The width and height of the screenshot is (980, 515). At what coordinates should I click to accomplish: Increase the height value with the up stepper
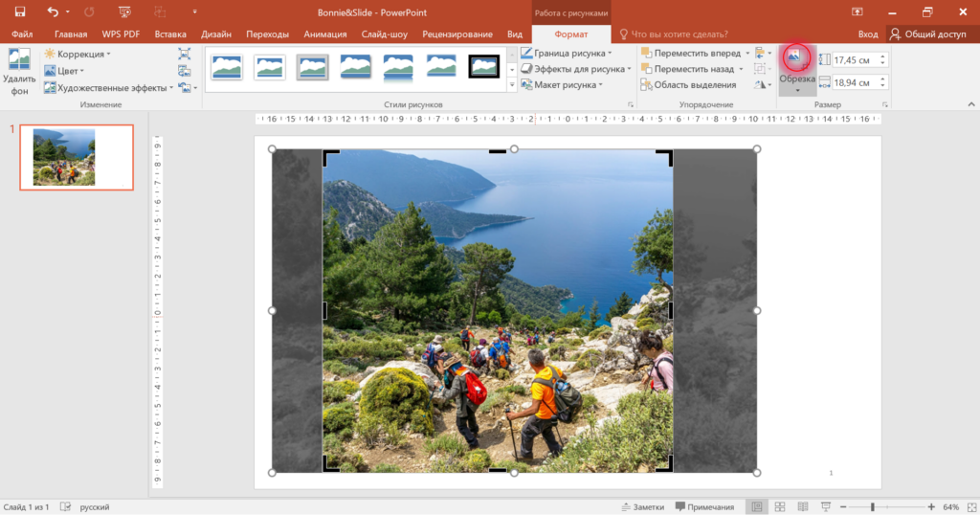882,56
